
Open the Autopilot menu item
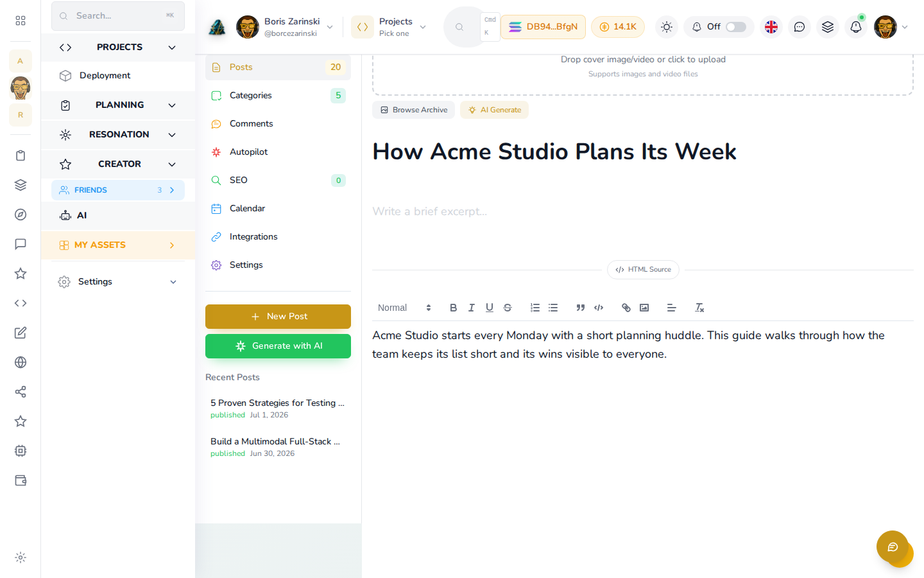(278, 152)
